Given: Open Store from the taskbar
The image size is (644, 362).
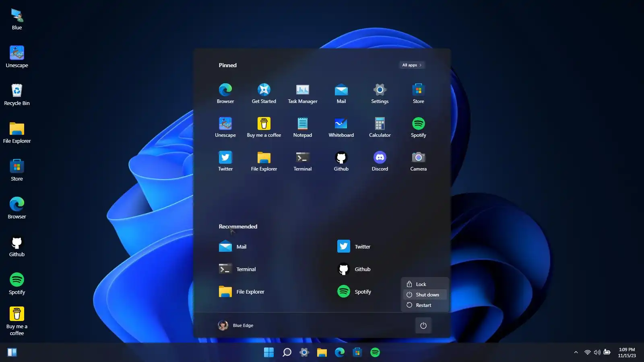Looking at the screenshot, I should 357,352.
